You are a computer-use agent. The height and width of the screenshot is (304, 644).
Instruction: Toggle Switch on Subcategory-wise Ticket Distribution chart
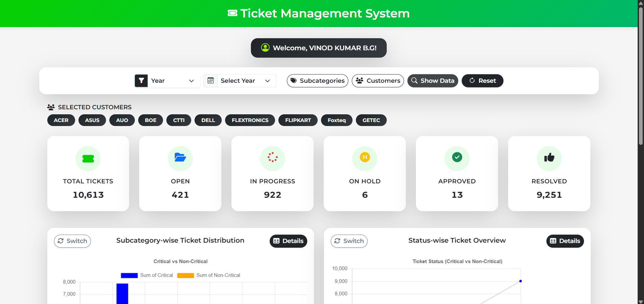click(x=72, y=241)
